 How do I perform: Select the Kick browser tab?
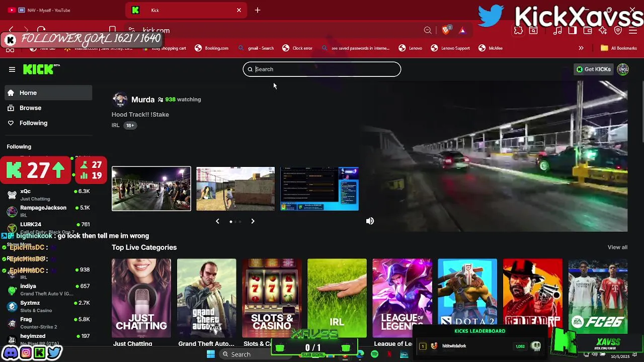(x=186, y=10)
